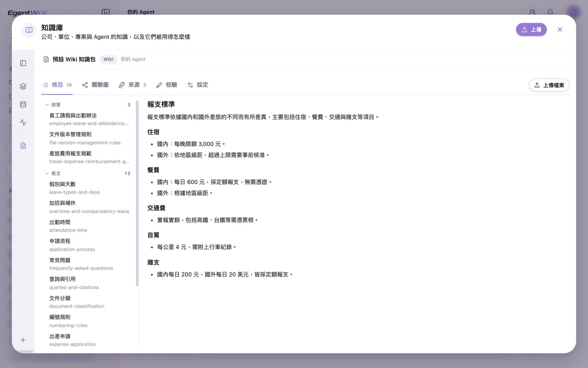This screenshot has width=588, height=368.
Task: Switch to the 條目 tab
Action: tap(57, 85)
